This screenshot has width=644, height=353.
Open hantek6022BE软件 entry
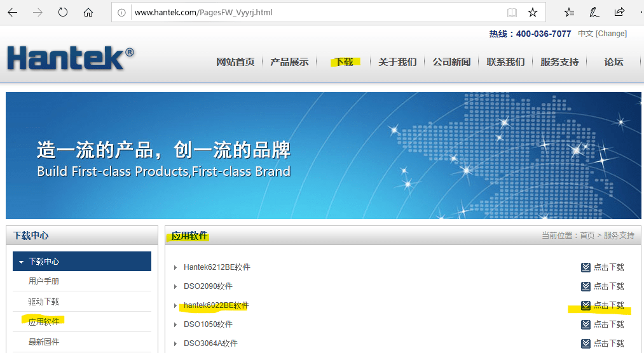coord(216,305)
